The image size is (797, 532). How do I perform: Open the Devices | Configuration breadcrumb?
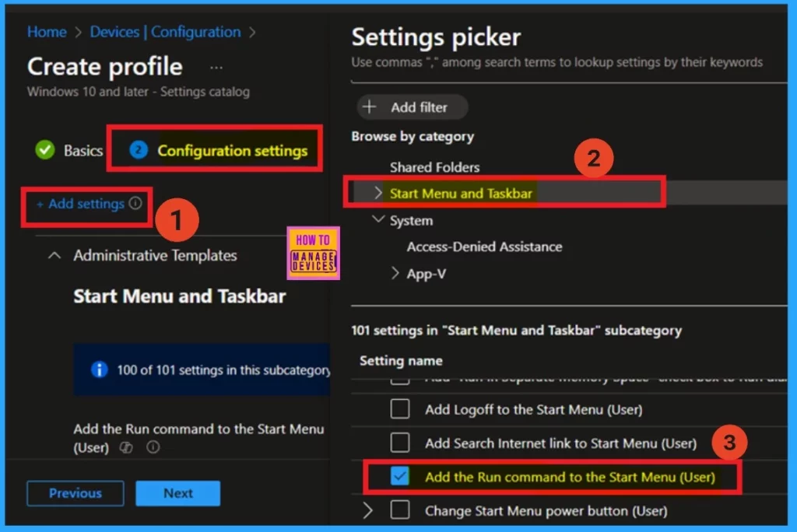point(165,32)
